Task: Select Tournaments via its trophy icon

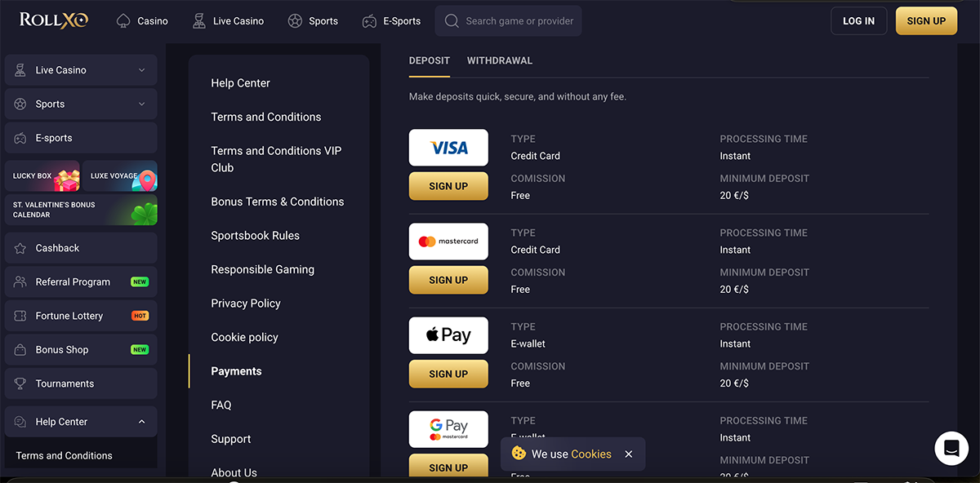Action: pos(18,383)
